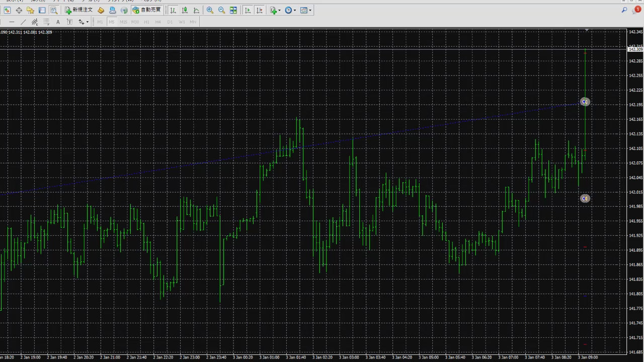Open the search magnifier in the toolbar
This screenshot has width=644, height=362.
tap(624, 10)
